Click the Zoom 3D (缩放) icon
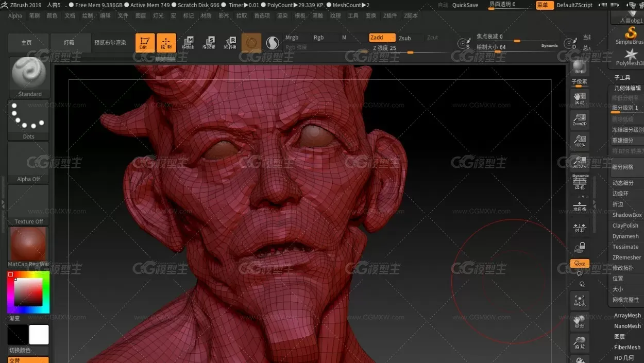Image resolution: width=644 pixels, height=363 pixels. tap(580, 343)
